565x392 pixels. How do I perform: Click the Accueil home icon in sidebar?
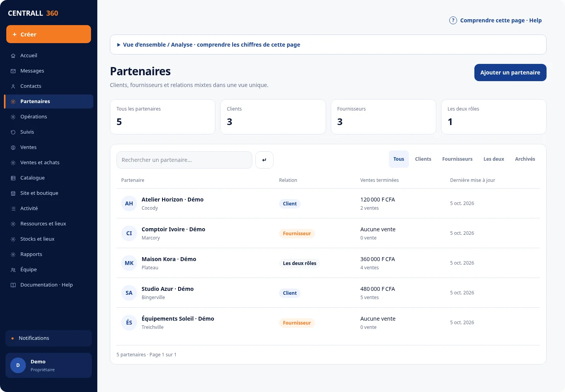pos(13,56)
